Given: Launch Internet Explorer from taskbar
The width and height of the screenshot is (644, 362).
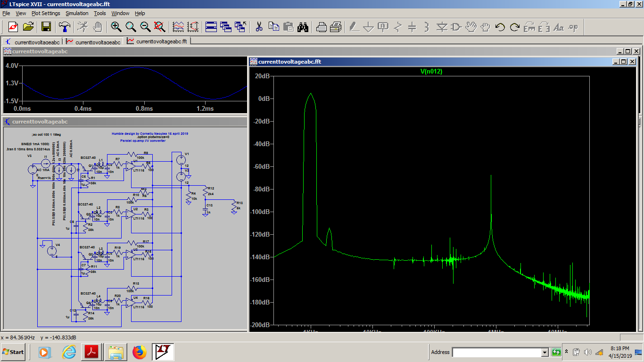Looking at the screenshot, I should pos(69,352).
